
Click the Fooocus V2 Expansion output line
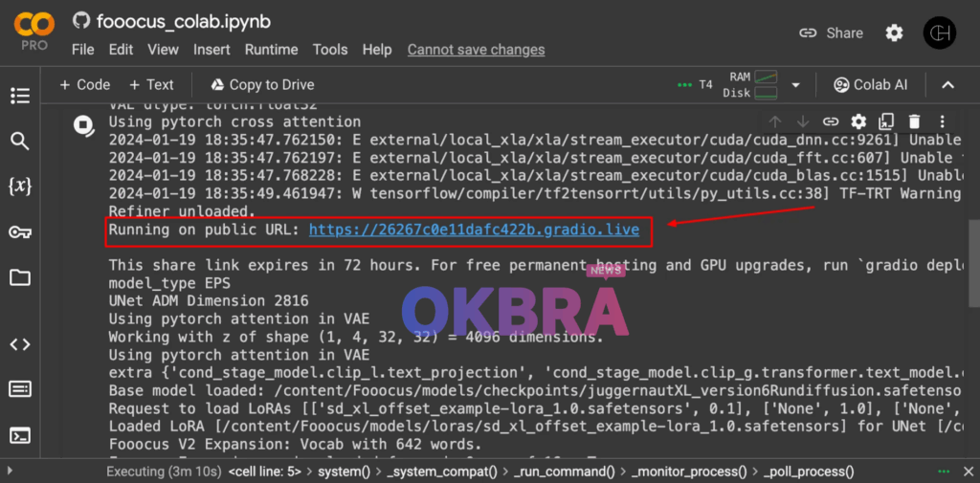[x=296, y=445]
